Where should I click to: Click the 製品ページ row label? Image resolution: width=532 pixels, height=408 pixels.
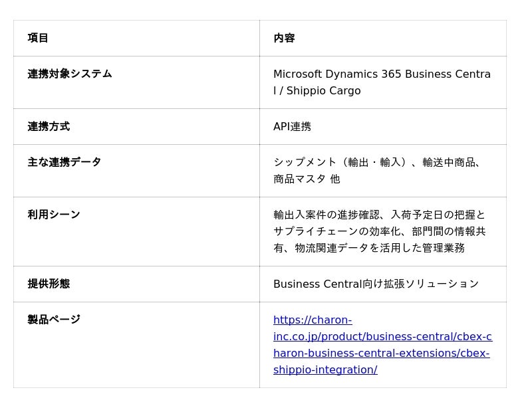pyautogui.click(x=54, y=319)
